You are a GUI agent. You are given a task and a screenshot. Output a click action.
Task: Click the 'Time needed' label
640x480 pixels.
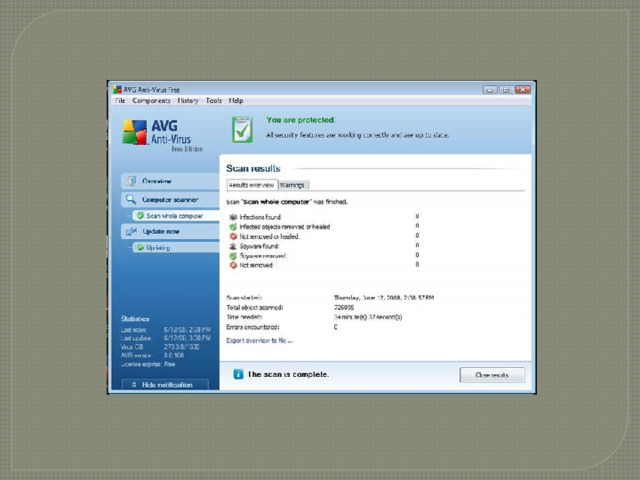244,317
